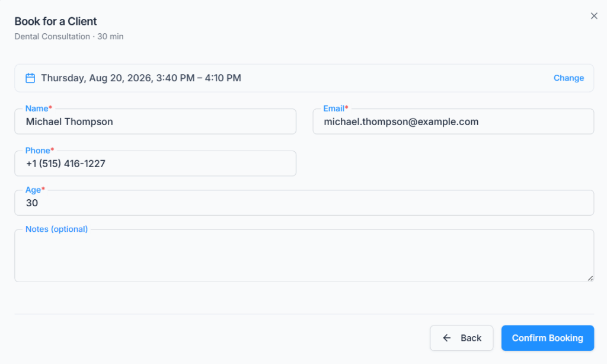Click the Notes (optional) label
The height and width of the screenshot is (364, 607).
pyautogui.click(x=56, y=229)
